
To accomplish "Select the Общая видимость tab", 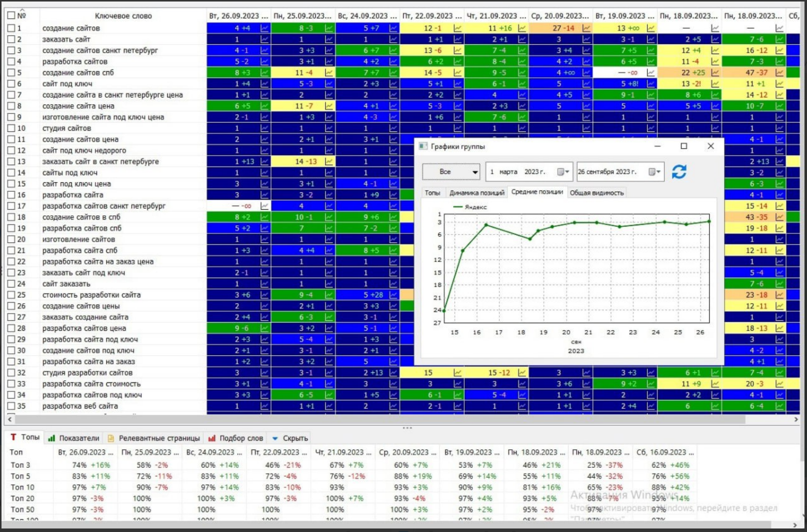I will pyautogui.click(x=596, y=193).
